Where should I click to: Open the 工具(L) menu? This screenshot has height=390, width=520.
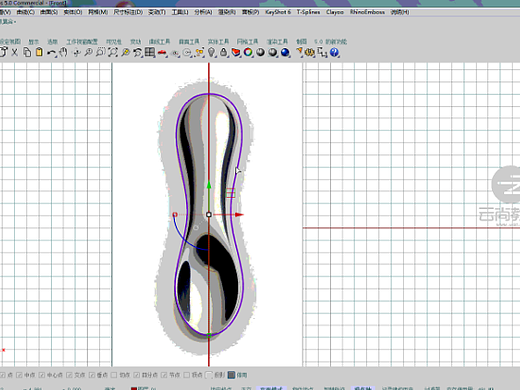click(180, 12)
